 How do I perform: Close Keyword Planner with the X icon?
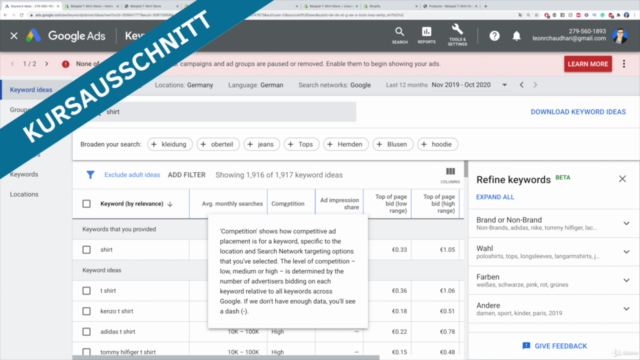pyautogui.click(x=14, y=36)
